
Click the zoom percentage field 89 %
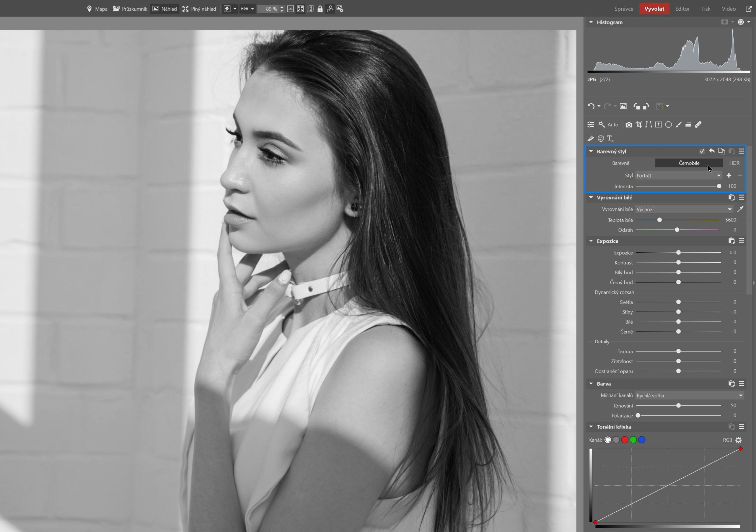click(268, 9)
